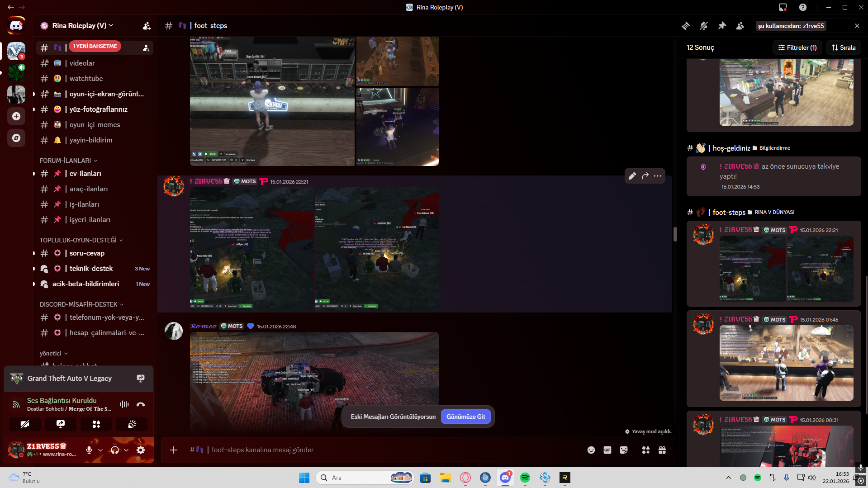Open hoş-geldiniz channel from search results
Viewport: 868px width, 488px height.
731,148
